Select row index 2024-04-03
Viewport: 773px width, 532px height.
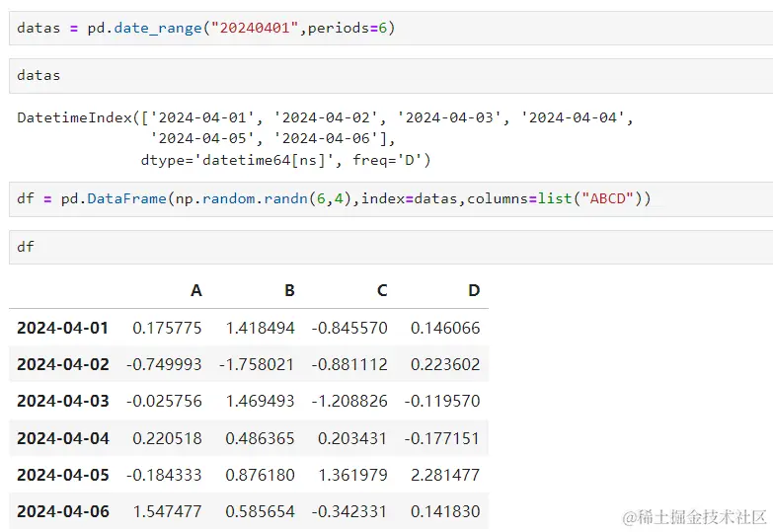pos(62,401)
